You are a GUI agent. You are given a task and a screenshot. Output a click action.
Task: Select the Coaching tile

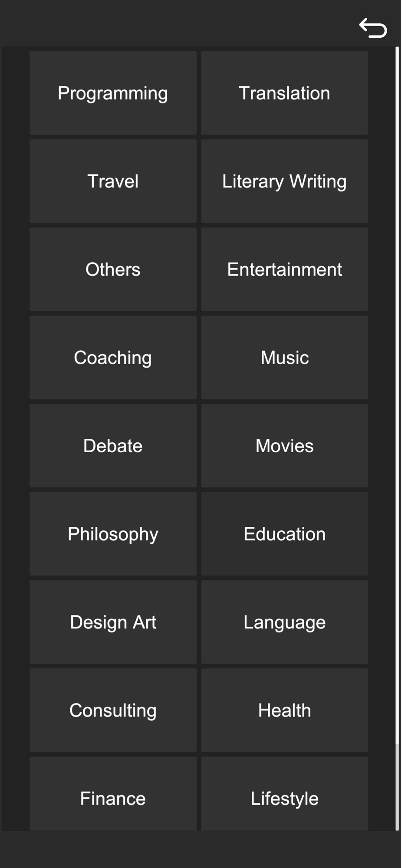113,357
